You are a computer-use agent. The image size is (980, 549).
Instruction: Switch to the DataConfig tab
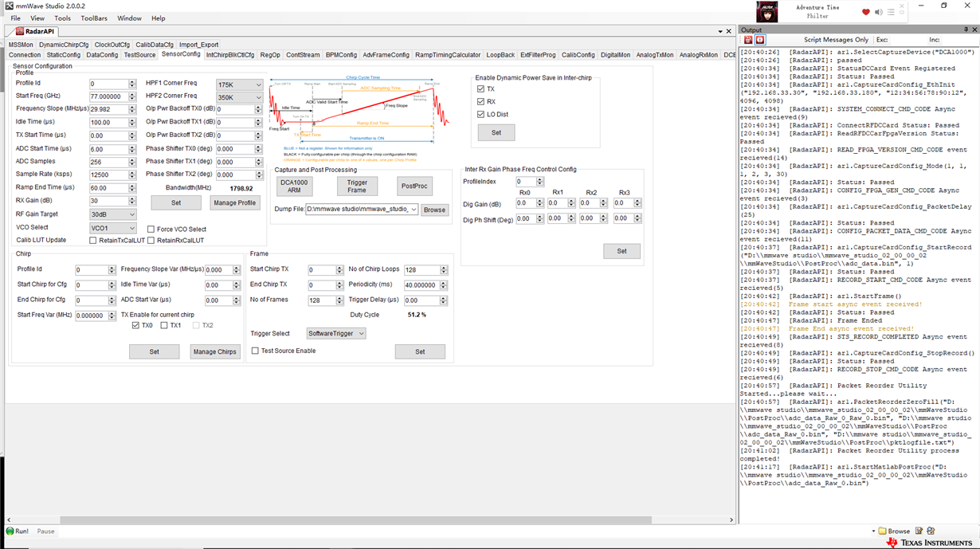(102, 55)
